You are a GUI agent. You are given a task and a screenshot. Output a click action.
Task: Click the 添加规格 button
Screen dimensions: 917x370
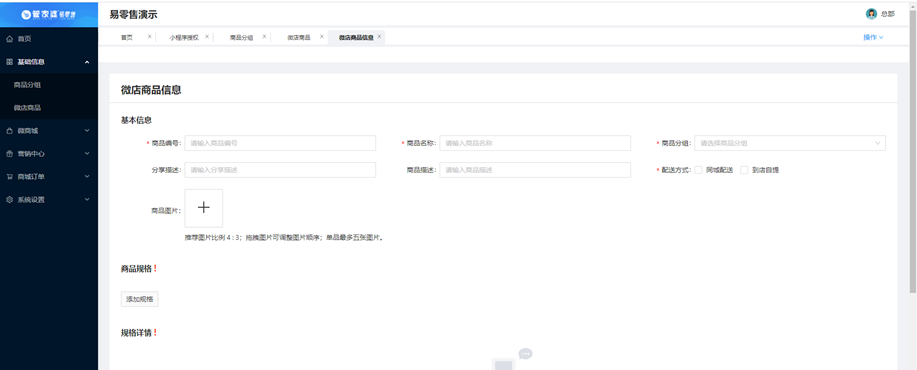[140, 299]
